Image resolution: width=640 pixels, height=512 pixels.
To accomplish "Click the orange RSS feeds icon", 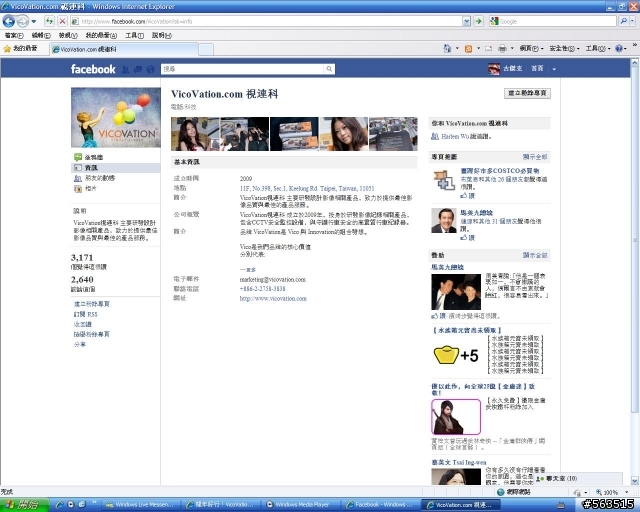I will pos(468,49).
